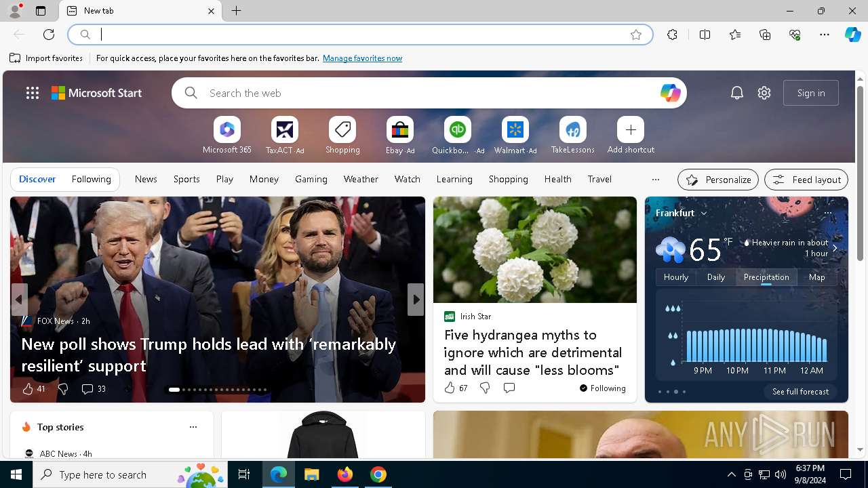Open File Explorer from the taskbar
The image size is (868, 488).
click(x=312, y=474)
